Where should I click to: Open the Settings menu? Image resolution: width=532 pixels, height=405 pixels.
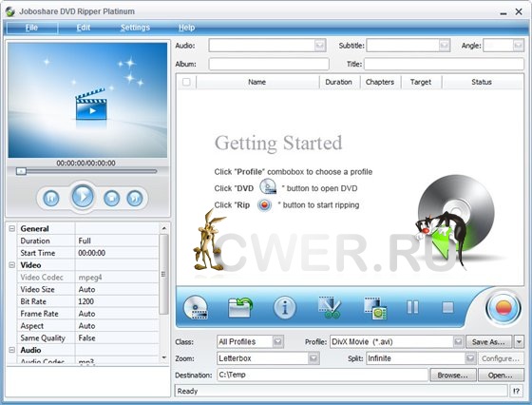coord(135,28)
